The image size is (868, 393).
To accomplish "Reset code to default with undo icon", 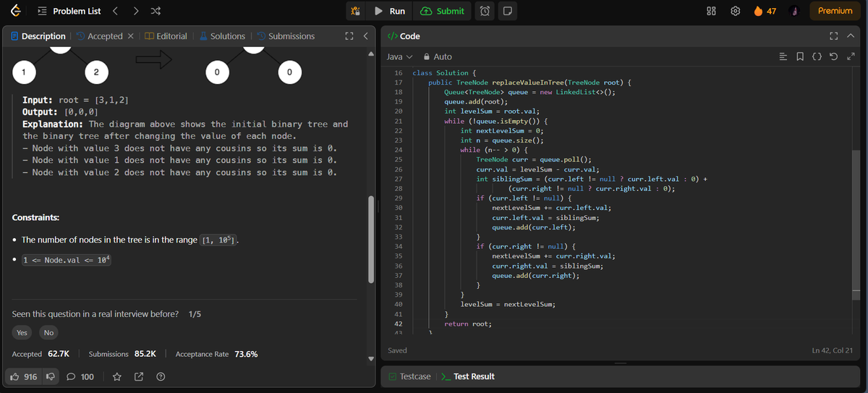I will tap(833, 56).
